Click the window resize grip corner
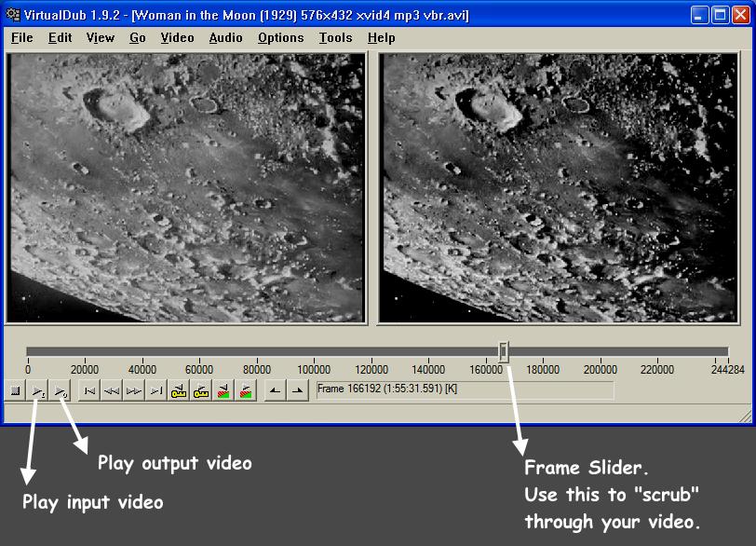This screenshot has width=756, height=546. 746,416
